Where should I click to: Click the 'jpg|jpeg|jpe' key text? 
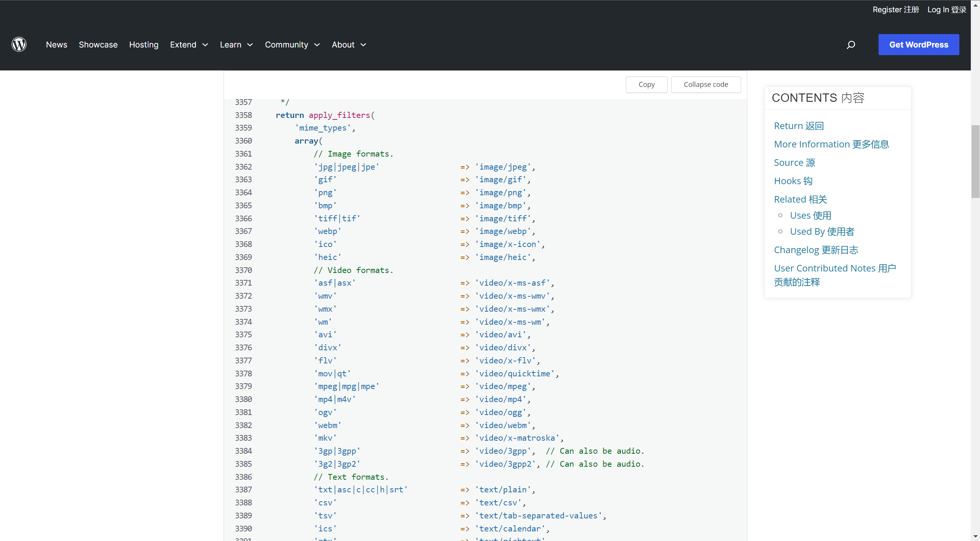[346, 167]
